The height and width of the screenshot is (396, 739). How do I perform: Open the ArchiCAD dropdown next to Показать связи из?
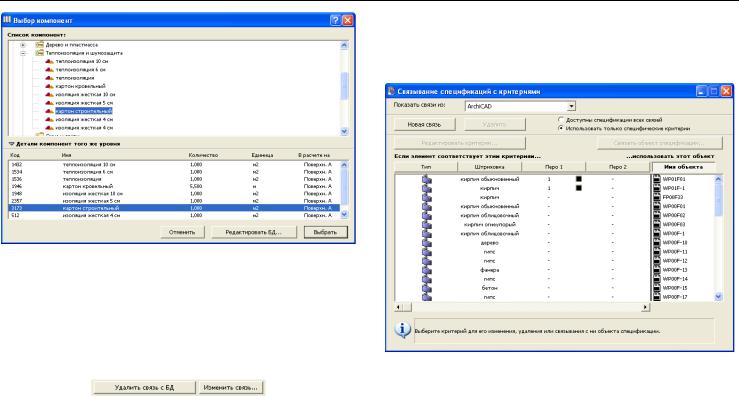tap(571, 107)
